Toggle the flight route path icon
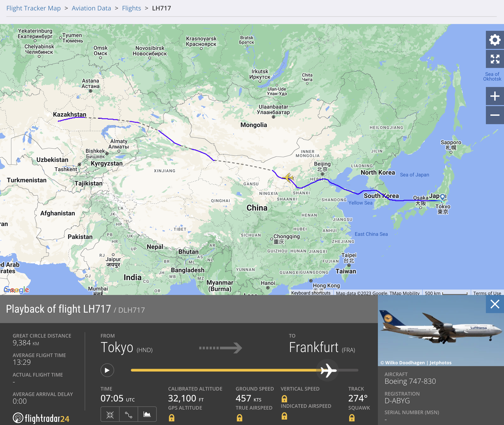Image resolution: width=504 pixels, height=425 pixels. pos(129,415)
